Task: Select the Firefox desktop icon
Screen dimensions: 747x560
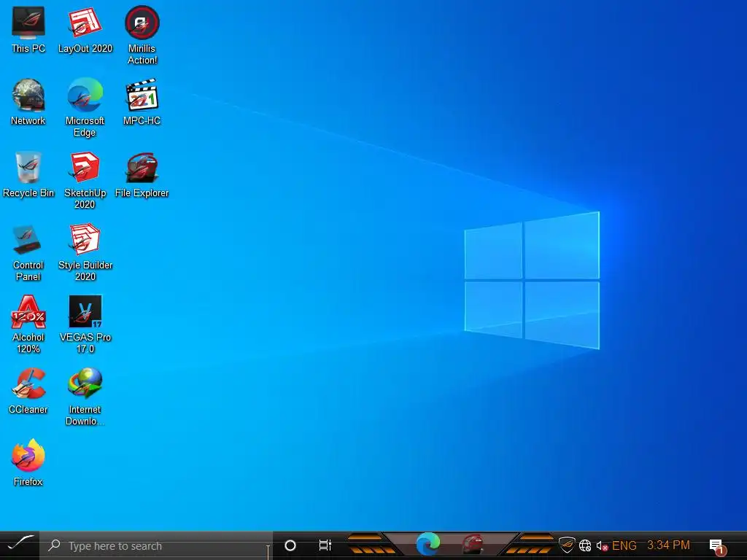Action: click(28, 463)
